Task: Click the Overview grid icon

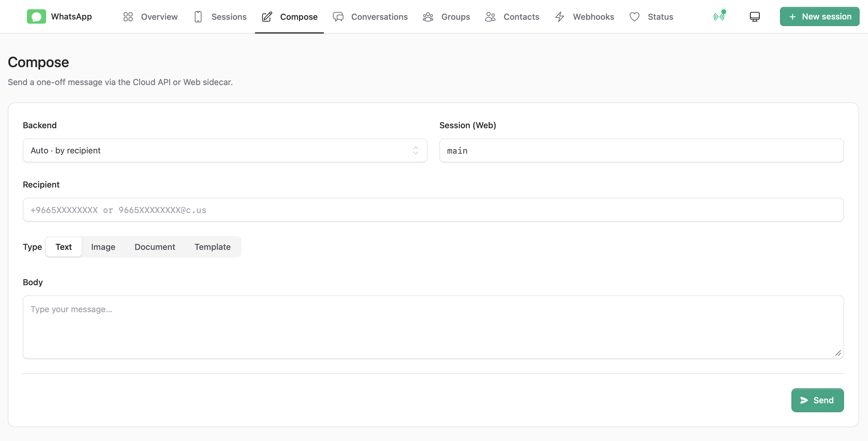Action: click(128, 17)
